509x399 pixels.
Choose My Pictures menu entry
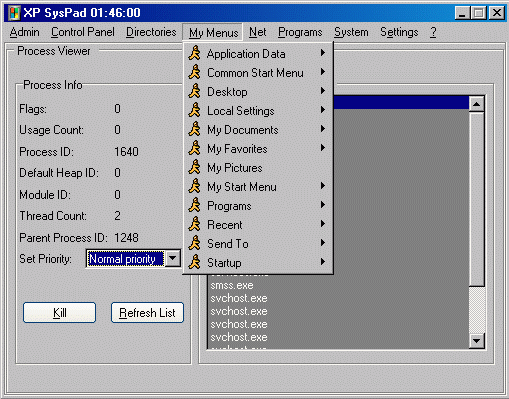click(x=258, y=168)
